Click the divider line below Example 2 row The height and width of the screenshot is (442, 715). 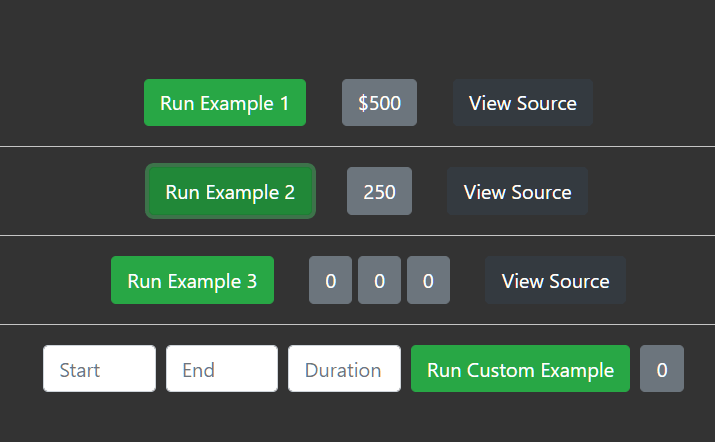coord(357,235)
